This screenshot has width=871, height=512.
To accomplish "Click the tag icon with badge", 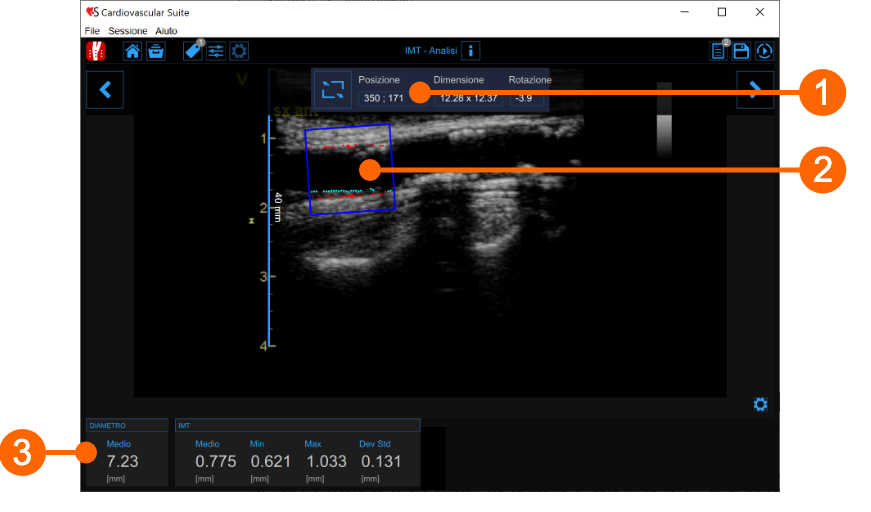I will [193, 51].
